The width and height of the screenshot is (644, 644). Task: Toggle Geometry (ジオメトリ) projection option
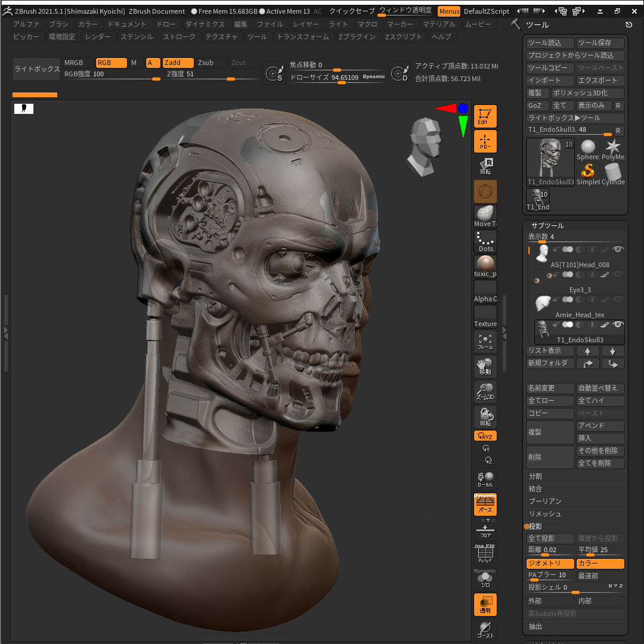(550, 563)
